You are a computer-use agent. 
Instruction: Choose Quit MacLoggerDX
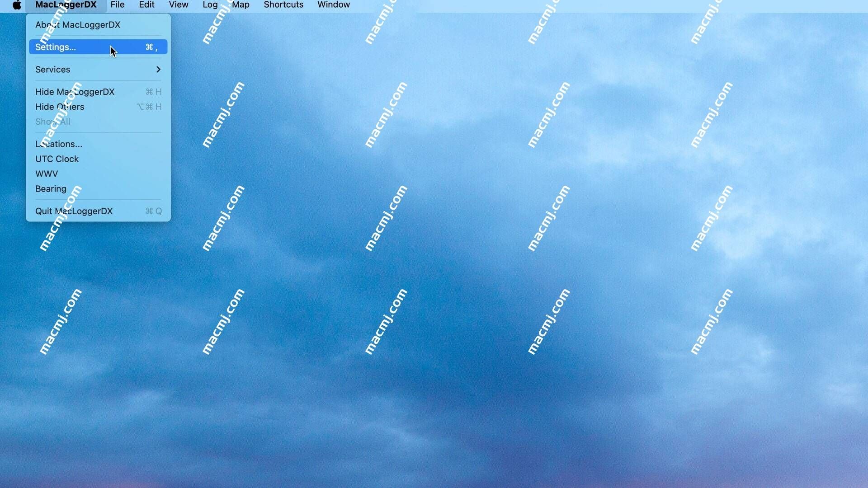pos(98,211)
